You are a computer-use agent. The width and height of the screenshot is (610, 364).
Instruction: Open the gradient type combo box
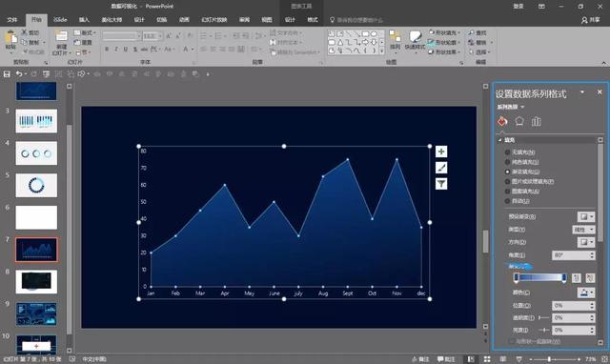click(583, 230)
